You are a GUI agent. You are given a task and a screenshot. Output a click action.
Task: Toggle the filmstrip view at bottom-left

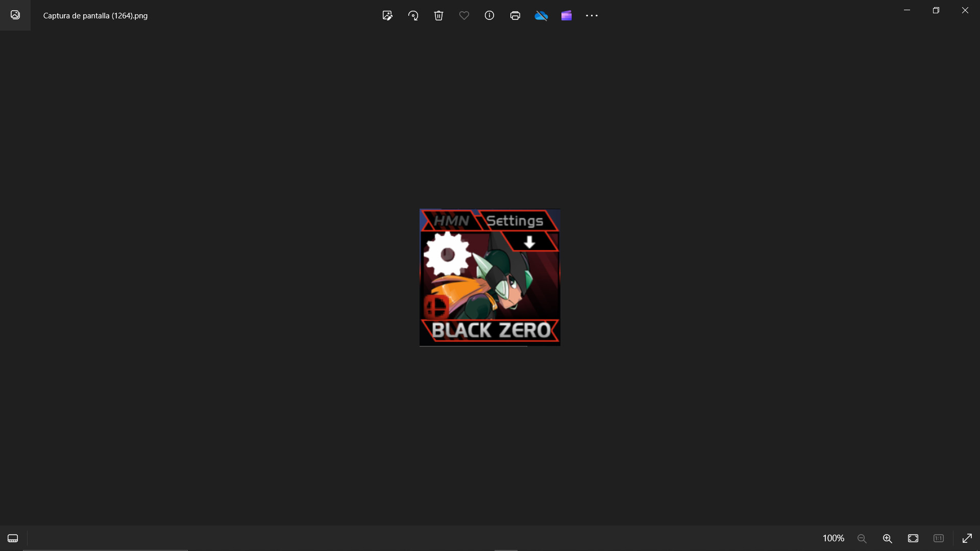pos(13,538)
